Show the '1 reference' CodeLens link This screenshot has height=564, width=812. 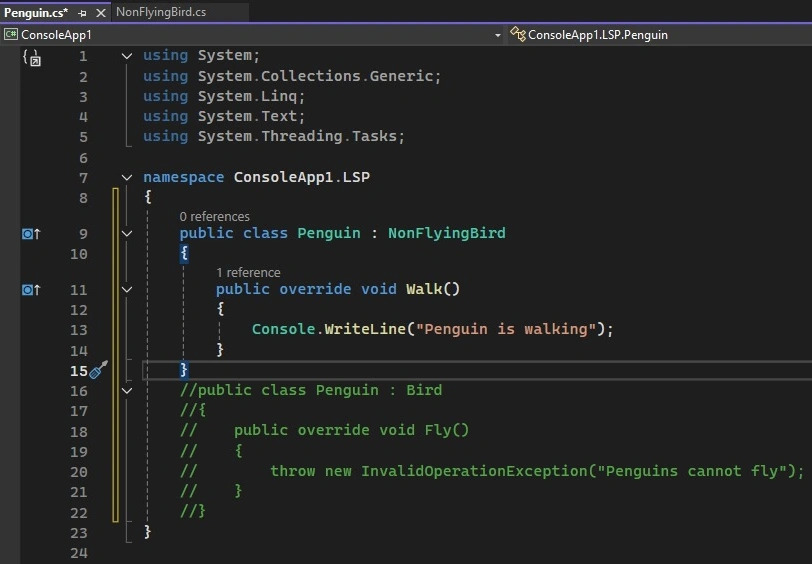click(248, 272)
